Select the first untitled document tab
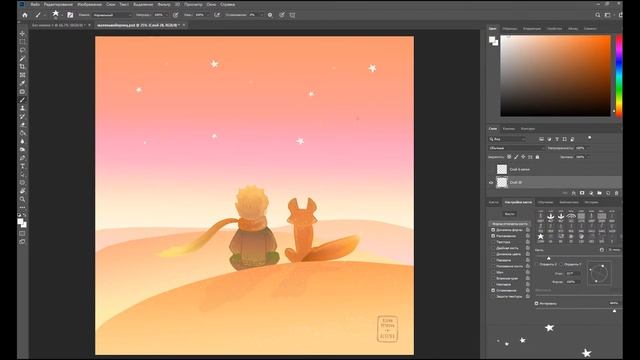This screenshot has width=640, height=360. pyautogui.click(x=58, y=25)
